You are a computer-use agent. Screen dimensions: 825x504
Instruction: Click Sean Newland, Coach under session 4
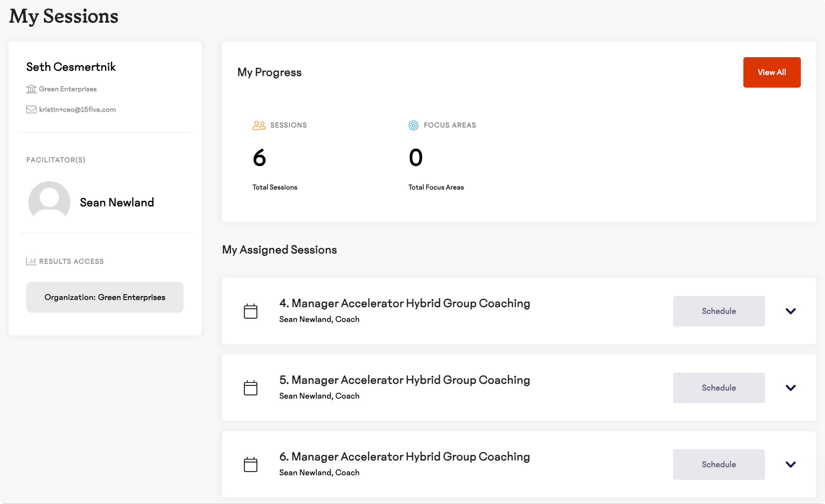[319, 319]
